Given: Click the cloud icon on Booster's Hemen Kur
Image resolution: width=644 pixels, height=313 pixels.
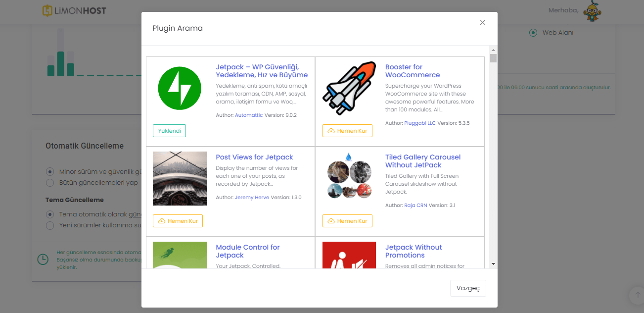Looking at the screenshot, I should point(331,131).
